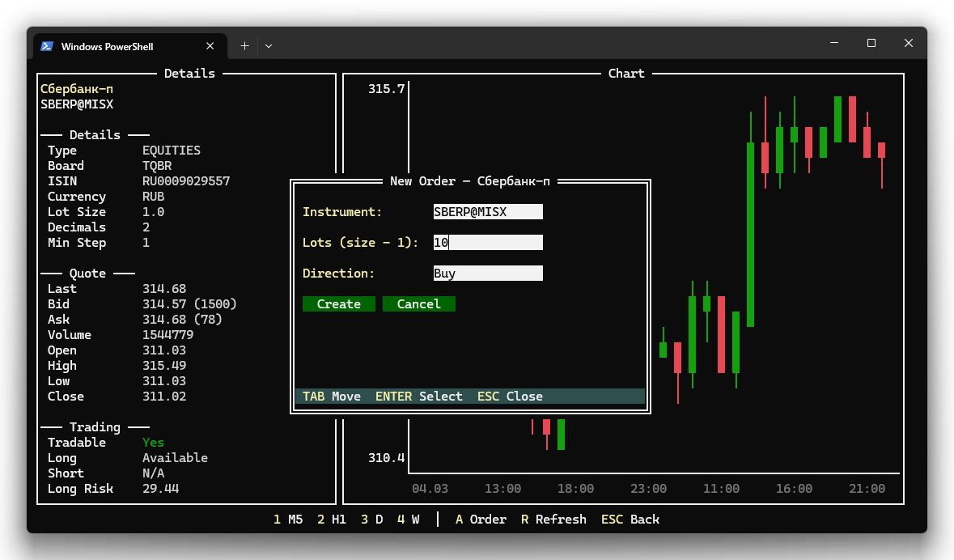
Task: Cancel the new order dialog
Action: pyautogui.click(x=418, y=304)
